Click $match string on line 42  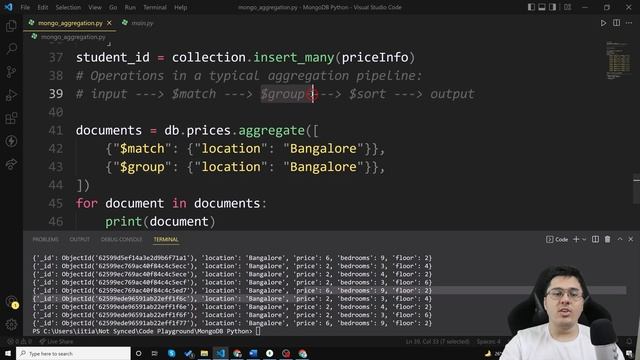[x=142, y=149]
